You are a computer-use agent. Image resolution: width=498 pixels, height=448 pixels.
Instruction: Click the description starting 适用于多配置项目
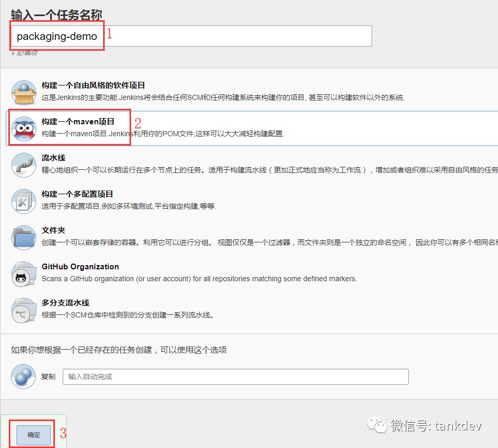(x=129, y=206)
